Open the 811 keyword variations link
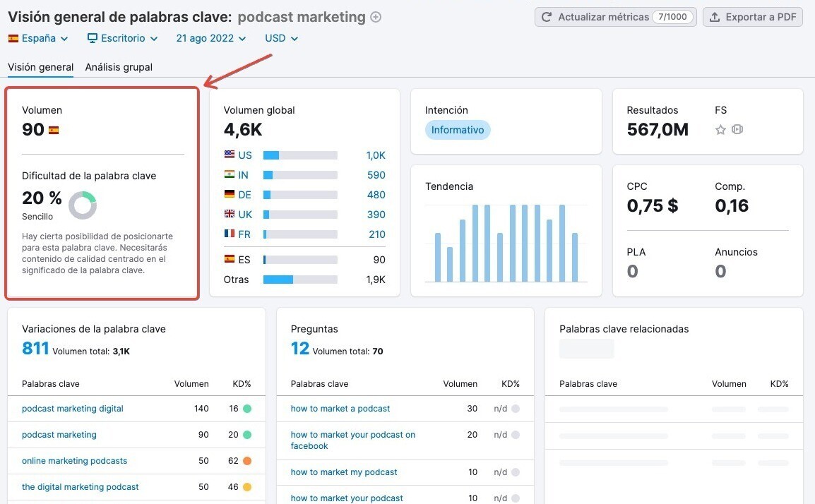 [x=35, y=348]
